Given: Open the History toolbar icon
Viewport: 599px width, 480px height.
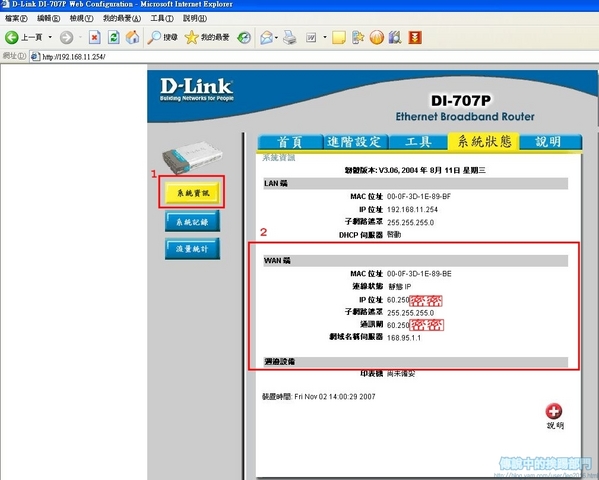Looking at the screenshot, I should click(244, 37).
